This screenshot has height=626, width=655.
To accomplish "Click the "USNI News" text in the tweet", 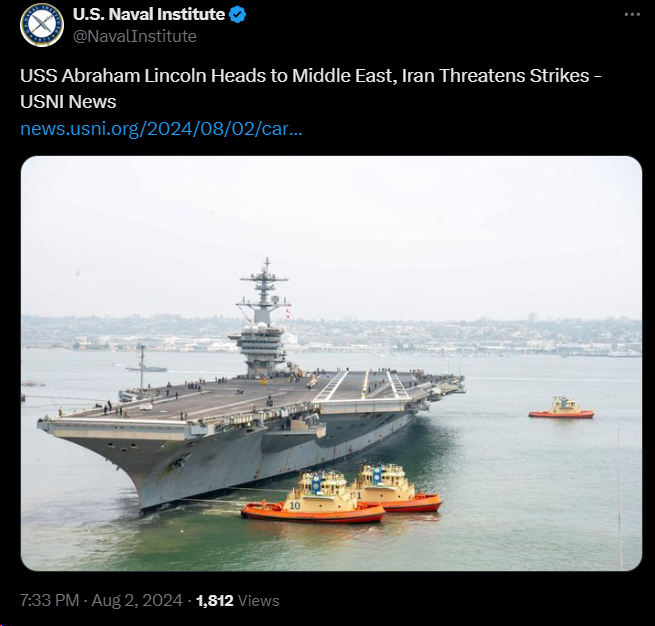I will coord(68,102).
